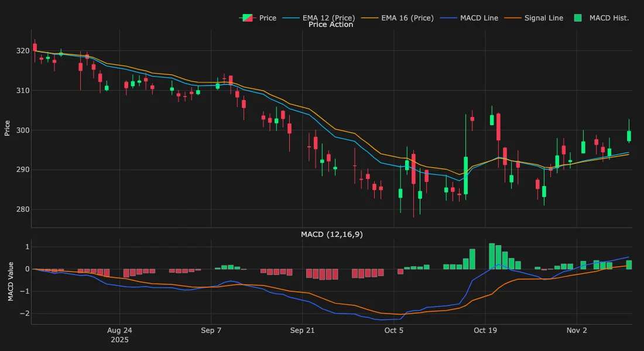Viewport: 644px width, 351px height.
Task: Click the −2 MACD axis label
Action: pyautogui.click(x=25, y=314)
